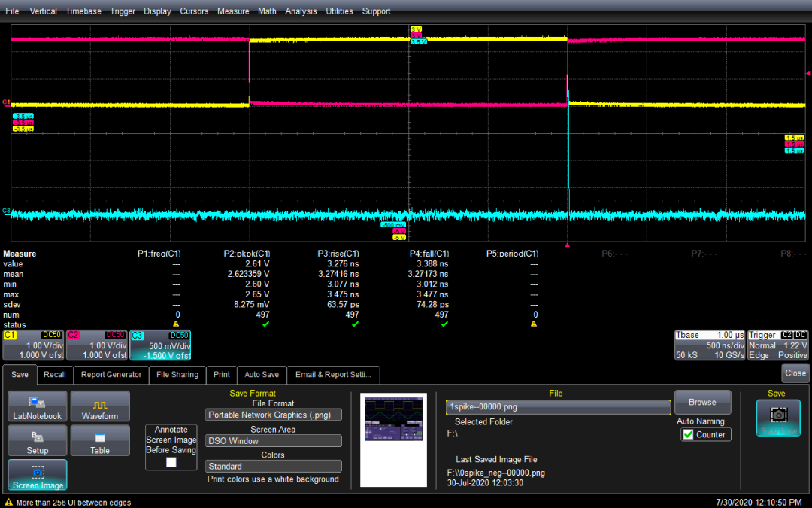
Task: Open the Colors Standard dropdown
Action: point(273,467)
